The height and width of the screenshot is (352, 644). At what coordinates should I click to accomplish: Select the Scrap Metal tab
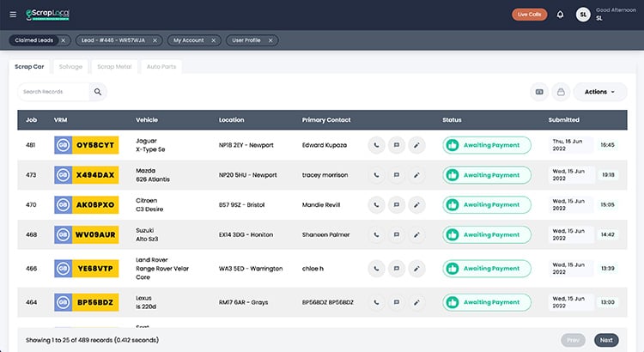coord(114,67)
